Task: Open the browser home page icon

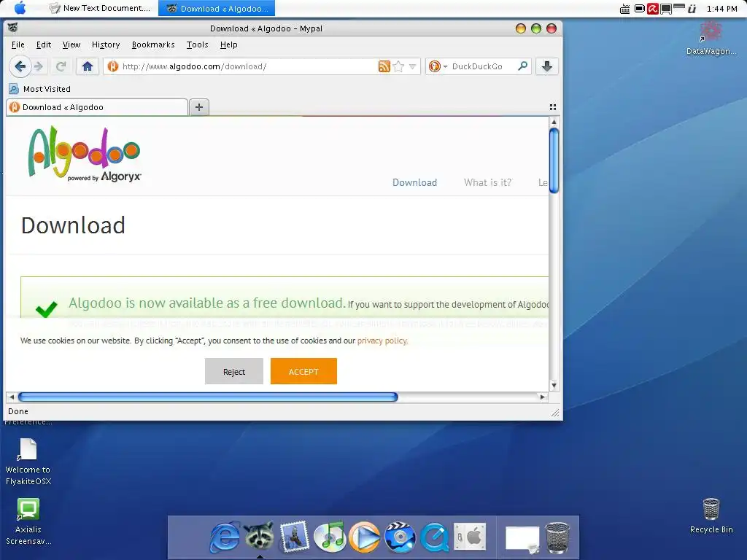Action: pos(88,66)
